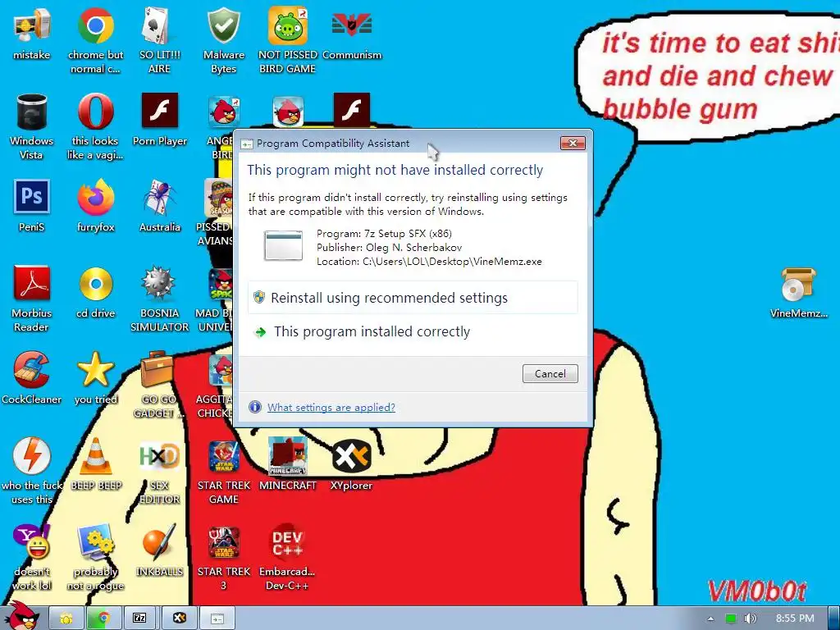This screenshot has height=630, width=840.
Task: Choose 'Reinstall using recommended settings'
Action: (413, 298)
